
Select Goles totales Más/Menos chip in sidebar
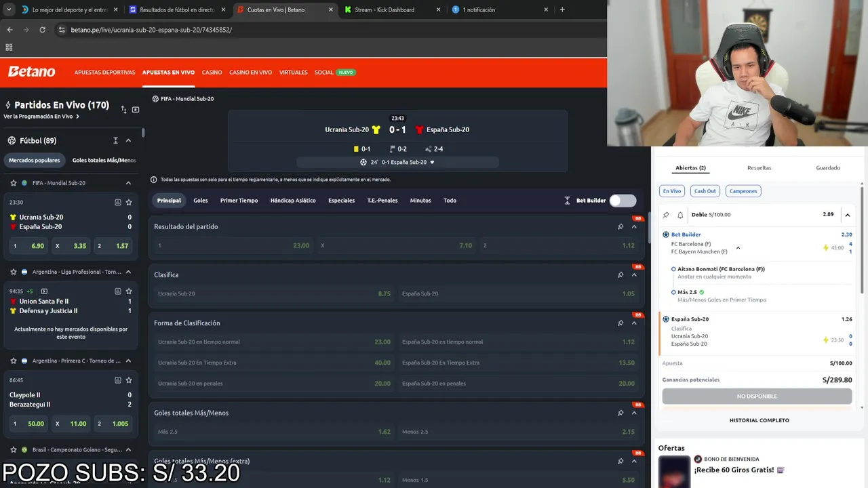click(104, 160)
